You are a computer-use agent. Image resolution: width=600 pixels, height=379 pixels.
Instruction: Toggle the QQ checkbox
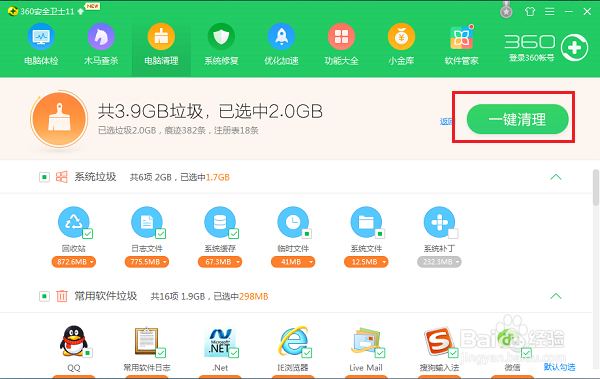click(x=88, y=353)
